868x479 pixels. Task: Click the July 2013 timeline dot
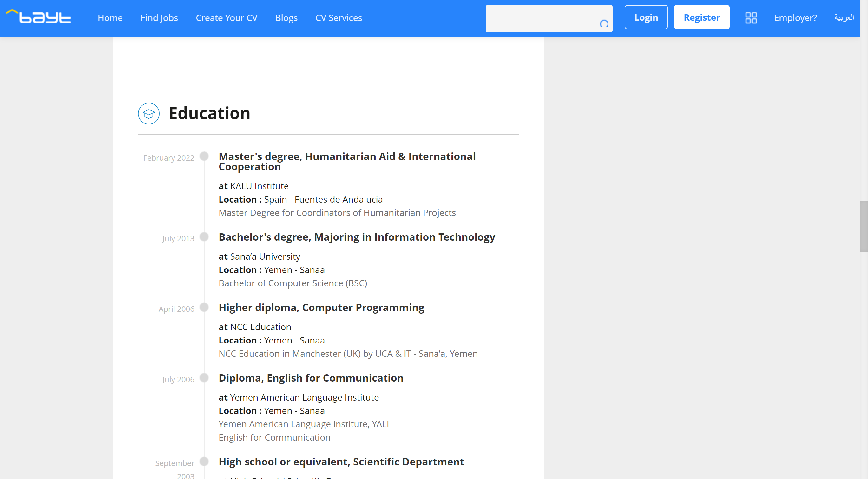coord(204,236)
